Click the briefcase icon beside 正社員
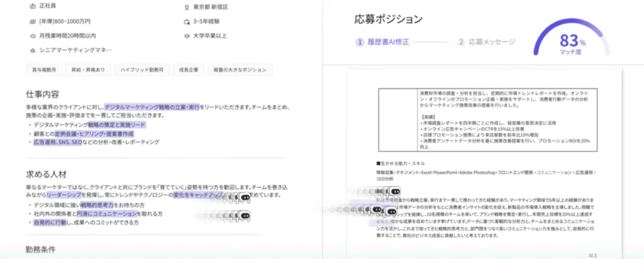Viewport: 644px width, 259px height. tap(33, 7)
